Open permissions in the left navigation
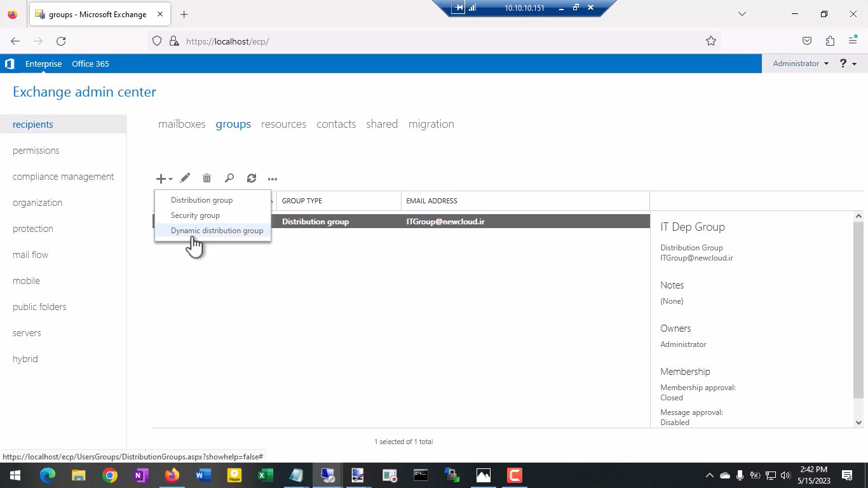This screenshot has width=868, height=488. [x=36, y=151]
